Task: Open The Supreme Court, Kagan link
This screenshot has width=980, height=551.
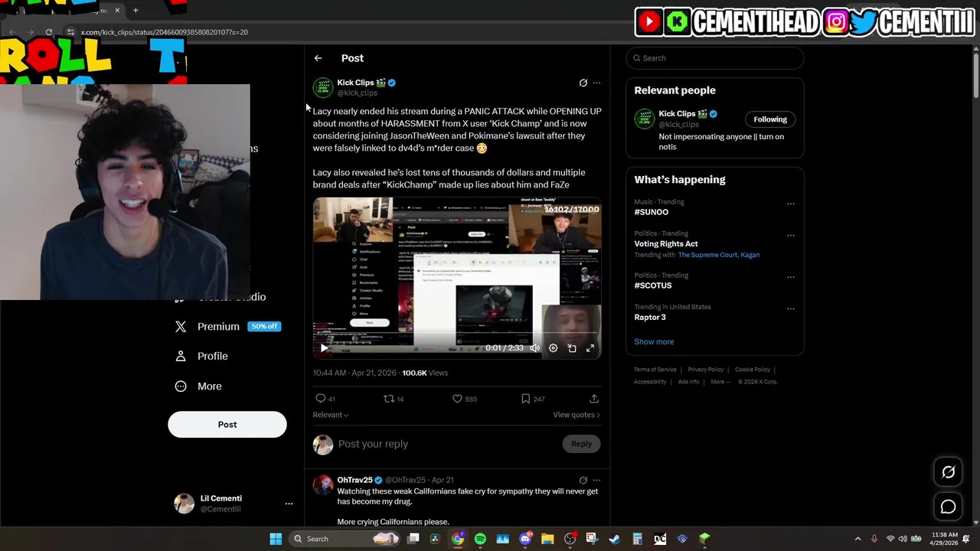Action: (719, 255)
